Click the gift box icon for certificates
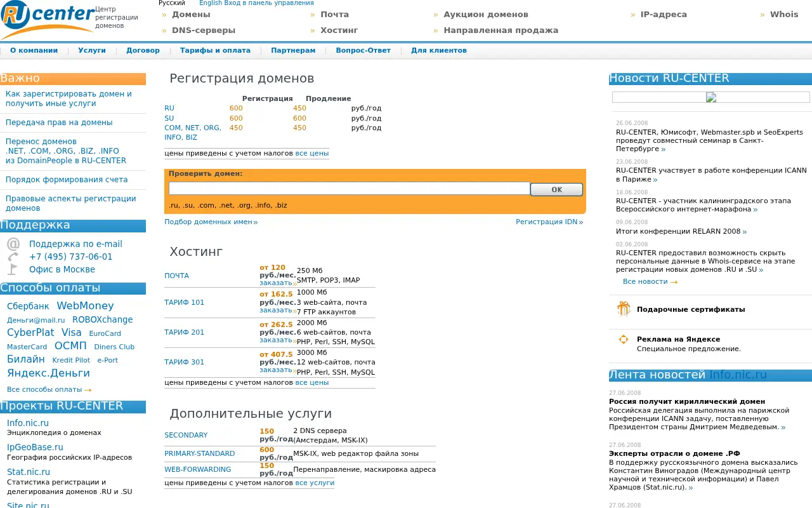 coord(624,309)
